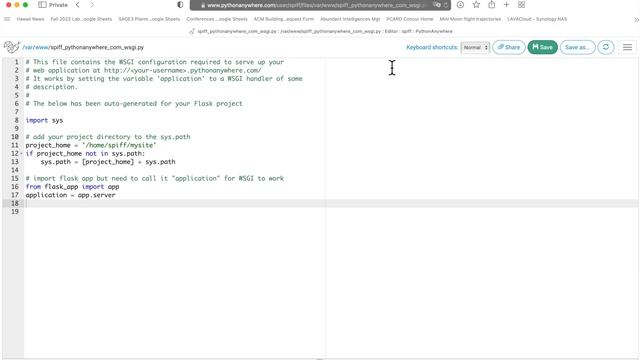640x360 pixels.
Task: Bookmark page with the star icon
Action: (476, 5)
